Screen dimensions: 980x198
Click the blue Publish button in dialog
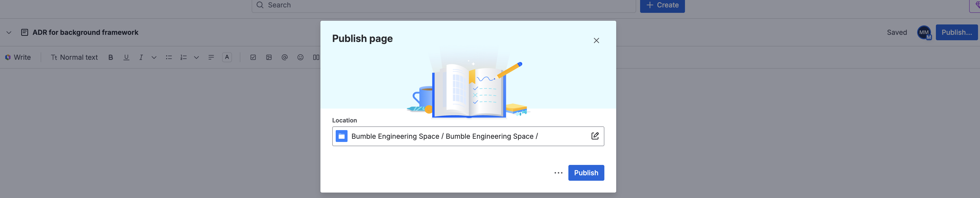586,173
